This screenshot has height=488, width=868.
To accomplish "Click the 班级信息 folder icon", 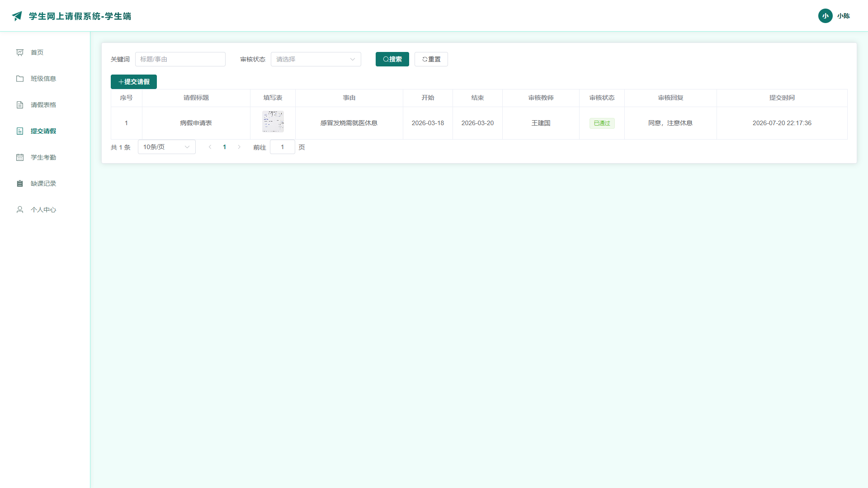I will (20, 79).
